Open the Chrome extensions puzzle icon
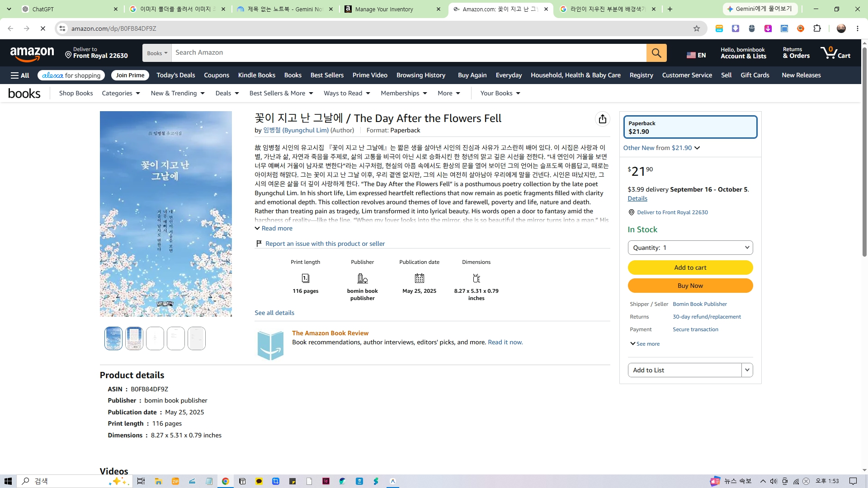The image size is (868, 488). pyautogui.click(x=817, y=28)
